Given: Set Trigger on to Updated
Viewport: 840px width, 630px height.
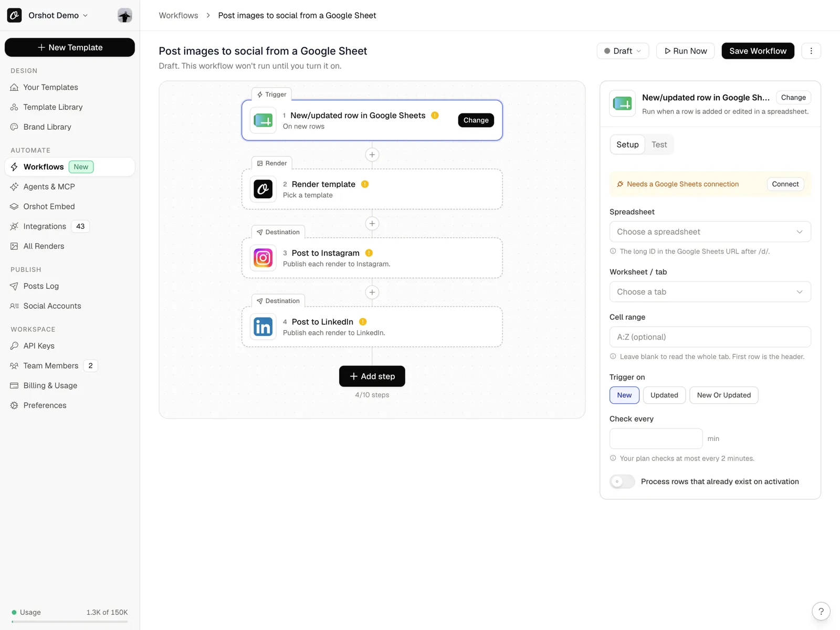Looking at the screenshot, I should [664, 395].
